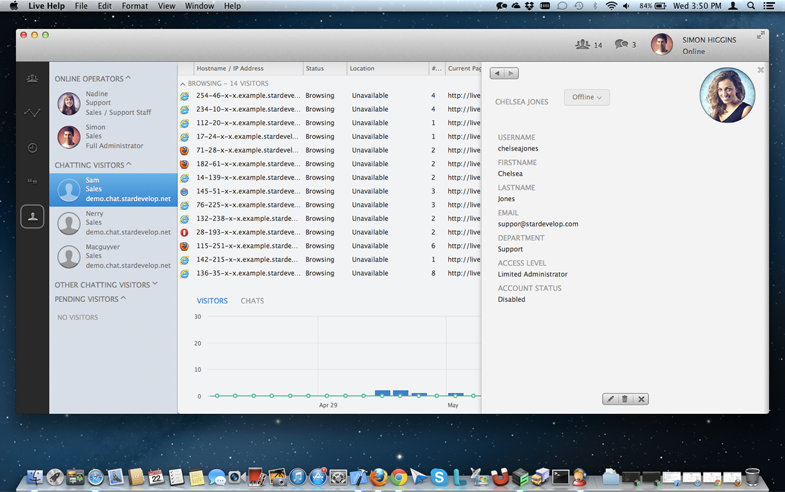Switch to the Visitors chart tab

coord(212,301)
